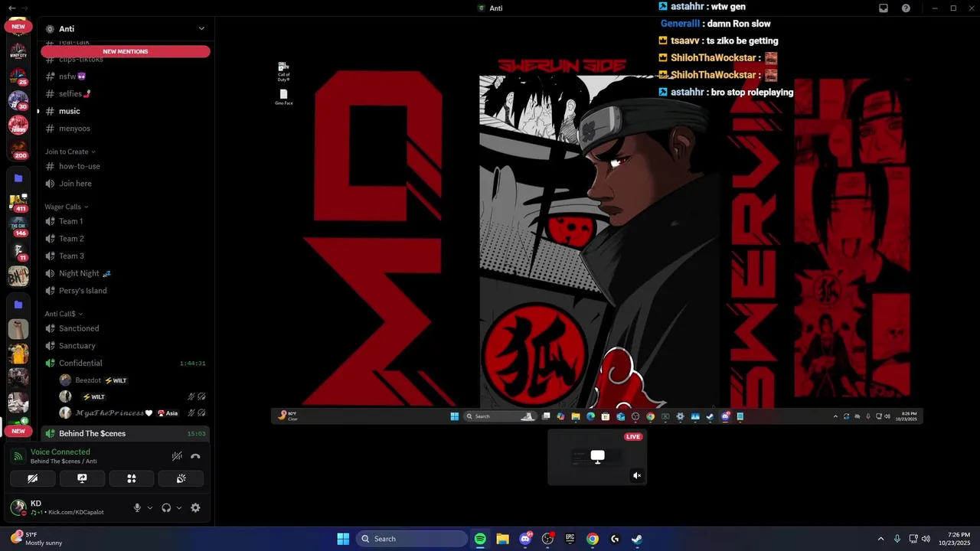
Task: Open server with 146 badge
Action: tap(18, 227)
